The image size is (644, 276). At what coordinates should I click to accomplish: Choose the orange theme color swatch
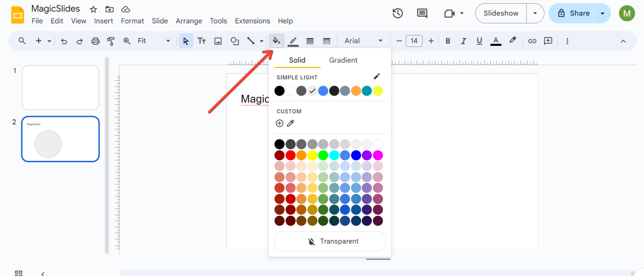(356, 91)
